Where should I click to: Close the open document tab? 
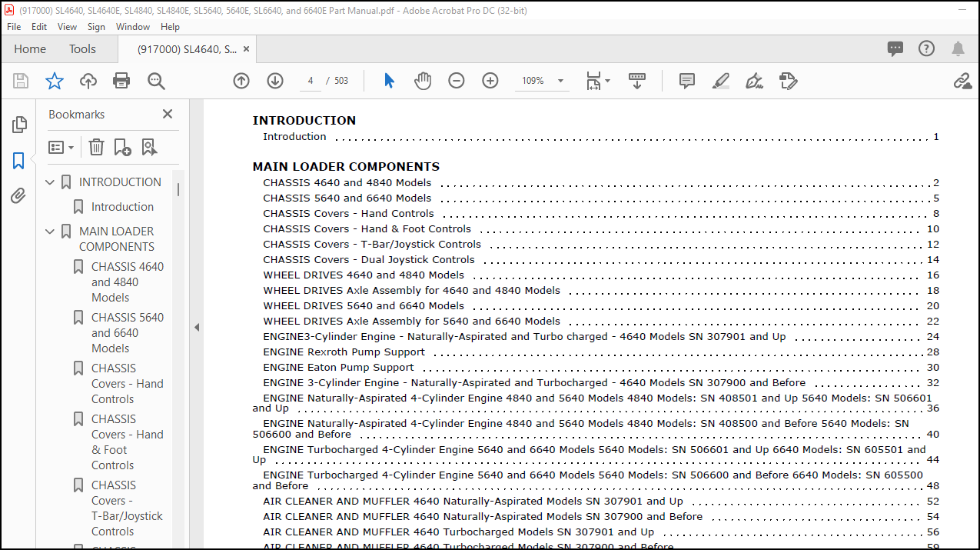pos(246,48)
